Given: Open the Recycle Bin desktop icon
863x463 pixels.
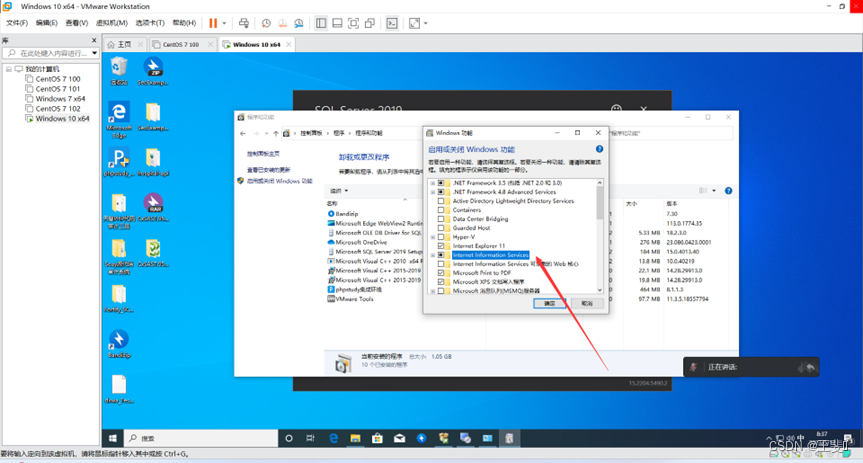Looking at the screenshot, I should coord(119,71).
